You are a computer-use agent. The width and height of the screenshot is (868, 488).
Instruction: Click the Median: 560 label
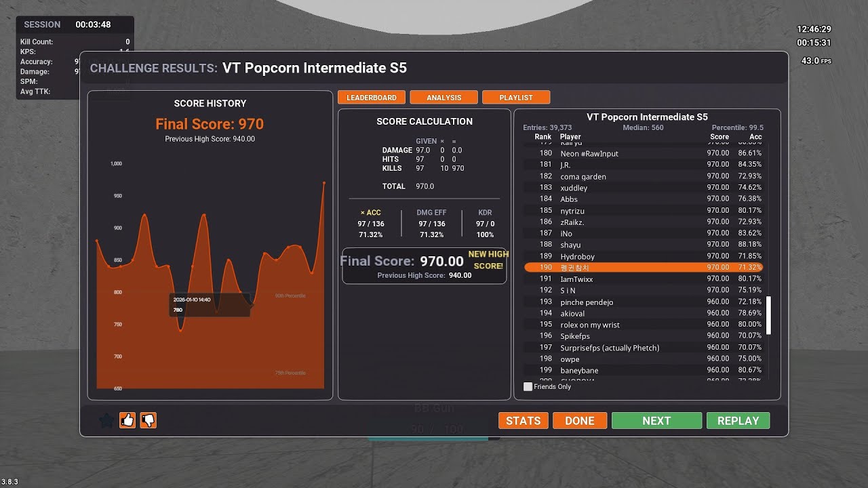pyautogui.click(x=644, y=127)
